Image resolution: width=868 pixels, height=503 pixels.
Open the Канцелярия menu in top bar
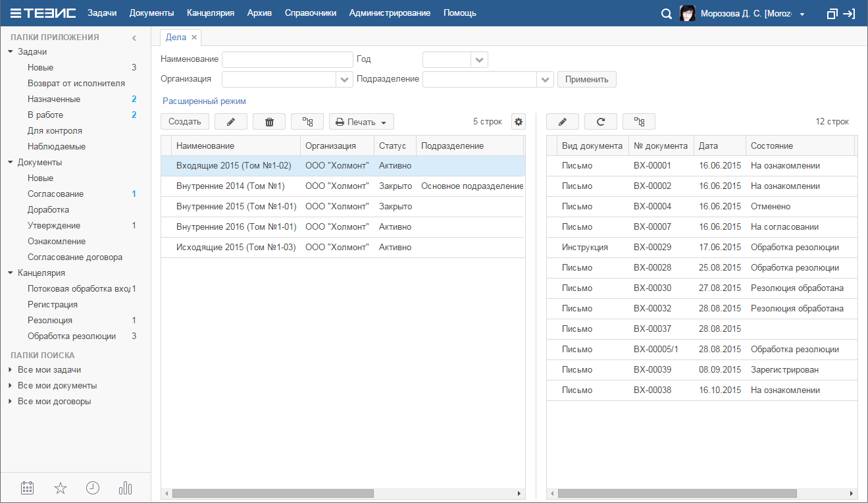point(210,13)
